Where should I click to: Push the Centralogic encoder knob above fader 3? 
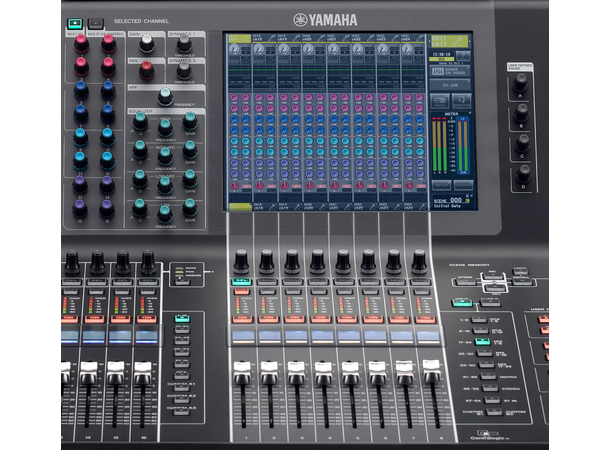click(x=292, y=263)
